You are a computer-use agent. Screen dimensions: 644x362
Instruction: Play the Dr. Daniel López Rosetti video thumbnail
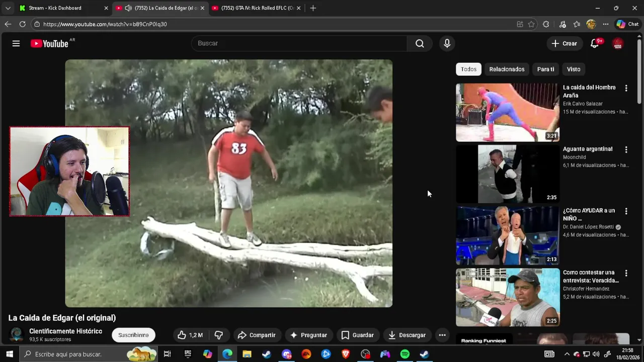508,236
